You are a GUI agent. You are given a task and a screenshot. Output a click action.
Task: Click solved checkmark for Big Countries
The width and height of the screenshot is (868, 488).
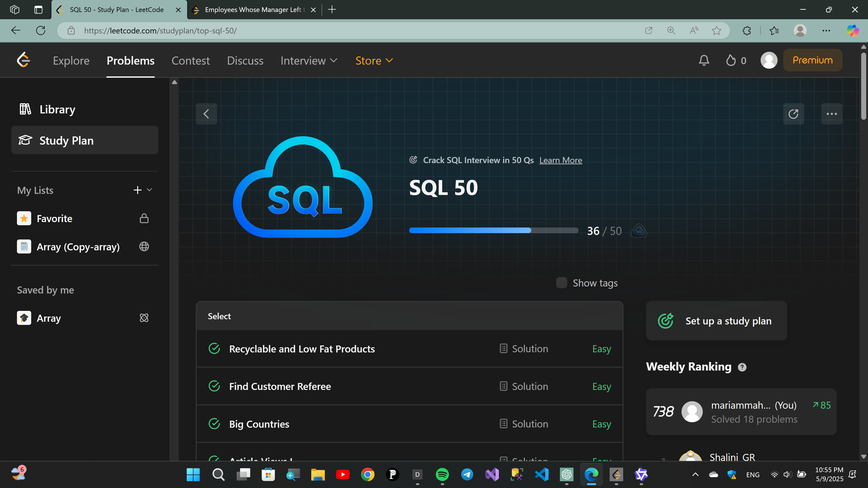coord(214,424)
